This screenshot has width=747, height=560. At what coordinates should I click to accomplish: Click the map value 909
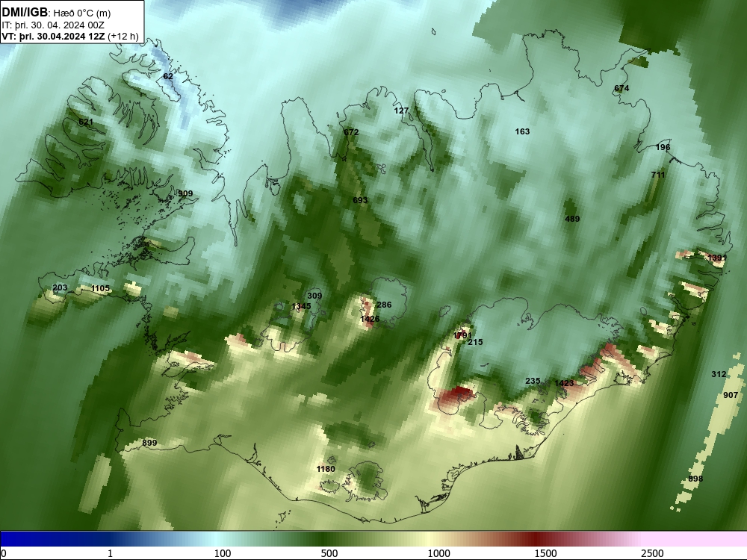click(x=185, y=193)
